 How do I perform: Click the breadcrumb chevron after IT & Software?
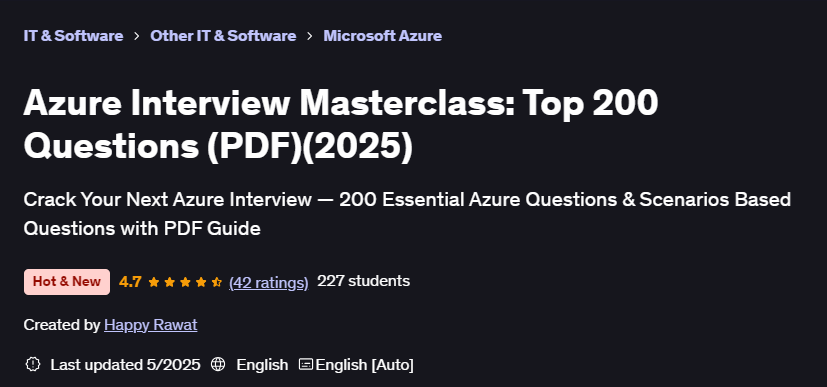click(x=137, y=36)
